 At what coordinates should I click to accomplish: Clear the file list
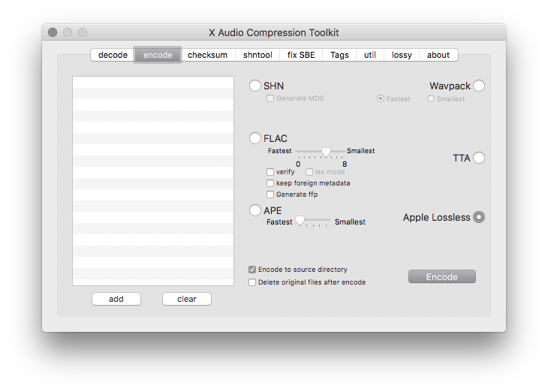click(187, 299)
